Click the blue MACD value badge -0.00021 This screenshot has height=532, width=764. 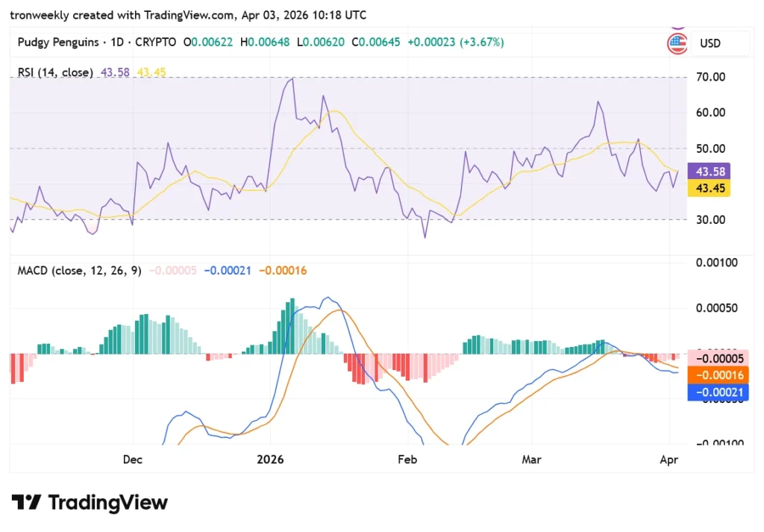[x=718, y=391]
